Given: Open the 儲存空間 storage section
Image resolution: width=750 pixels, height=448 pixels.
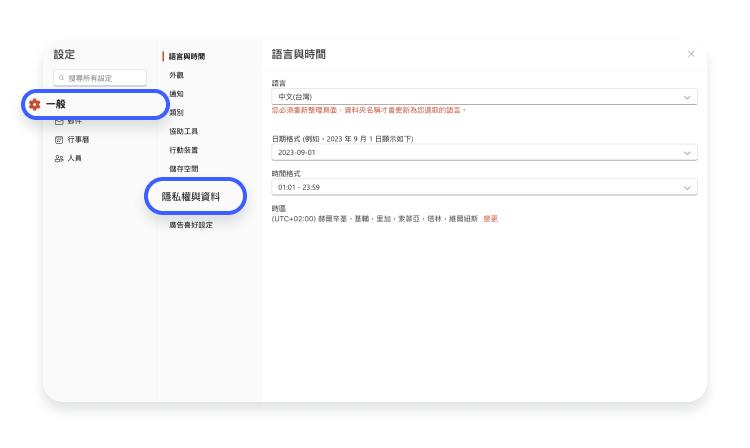Looking at the screenshot, I should point(184,168).
